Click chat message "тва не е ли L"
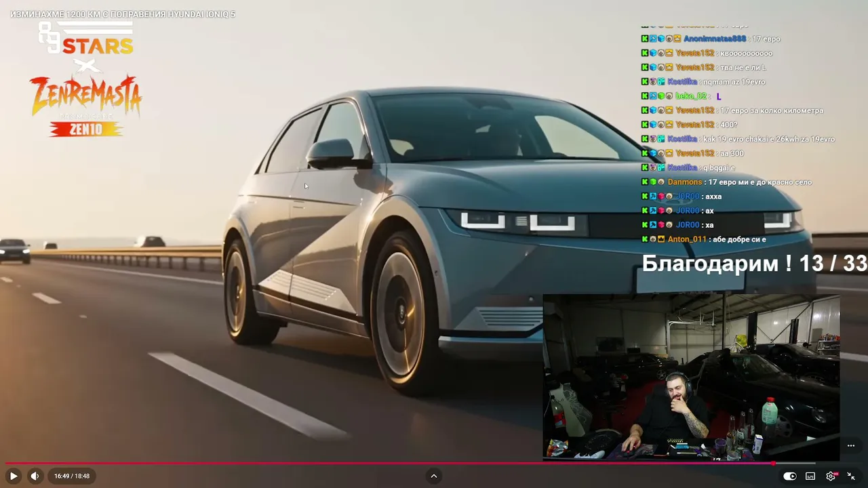 (743, 67)
